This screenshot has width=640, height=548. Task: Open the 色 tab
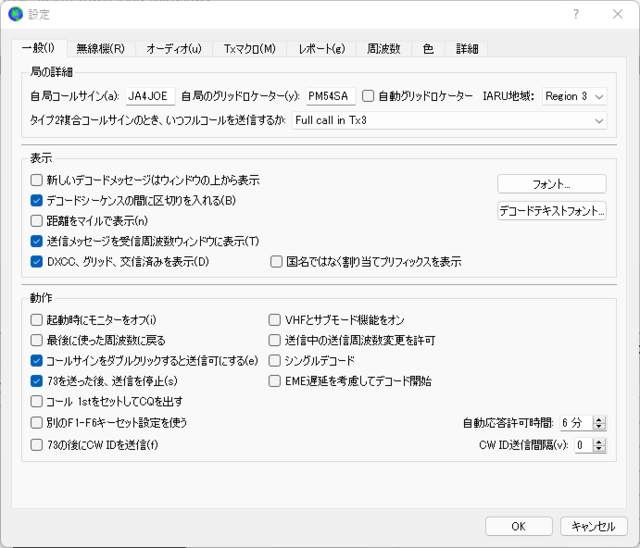click(x=428, y=49)
